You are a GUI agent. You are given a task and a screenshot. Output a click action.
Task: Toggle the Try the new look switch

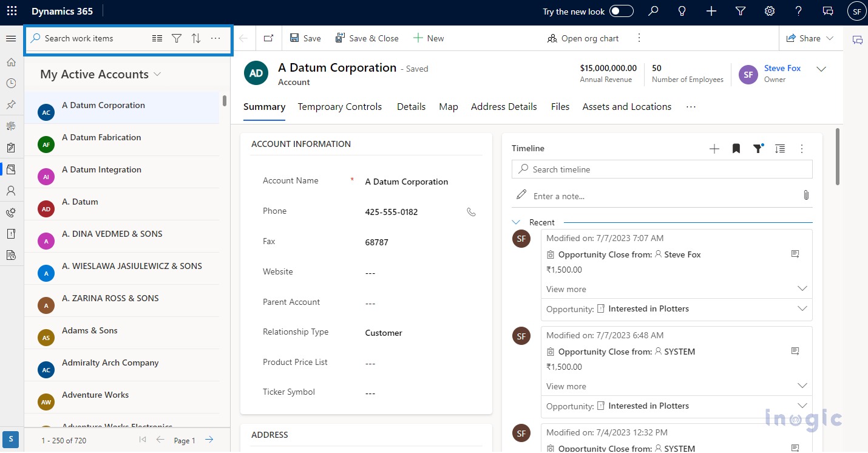tap(621, 11)
